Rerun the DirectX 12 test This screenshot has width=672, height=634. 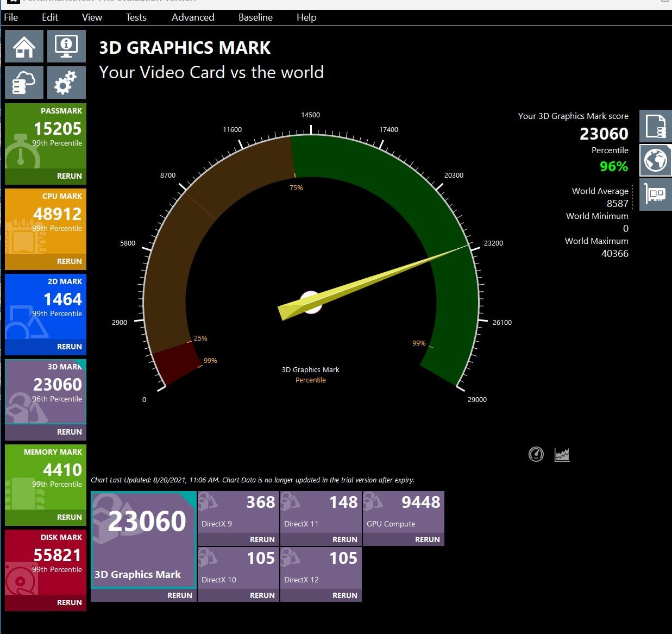pyautogui.click(x=344, y=595)
